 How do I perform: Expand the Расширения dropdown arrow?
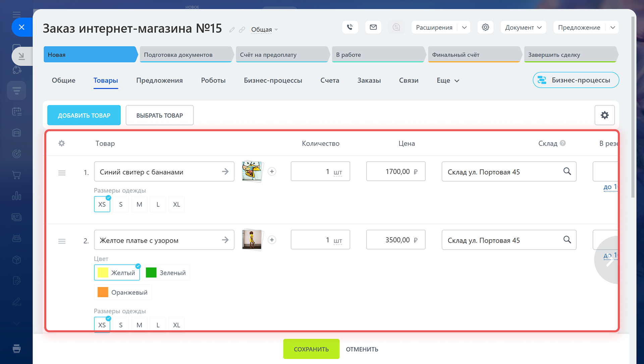464,27
